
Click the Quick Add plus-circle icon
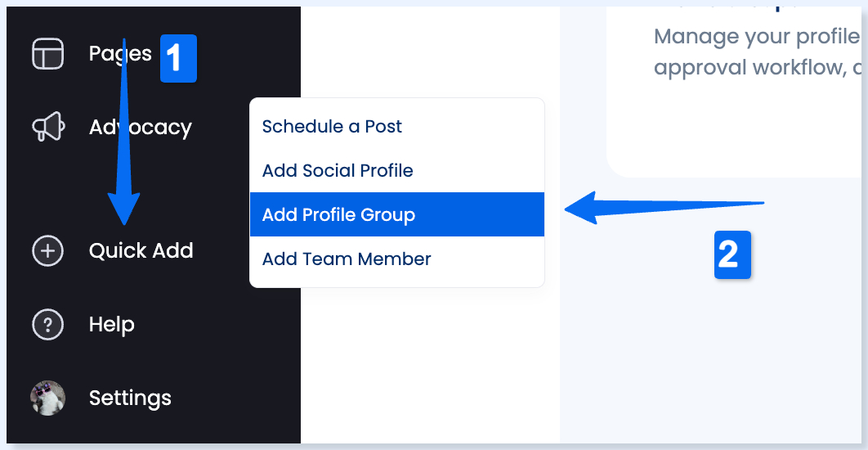[x=47, y=251]
